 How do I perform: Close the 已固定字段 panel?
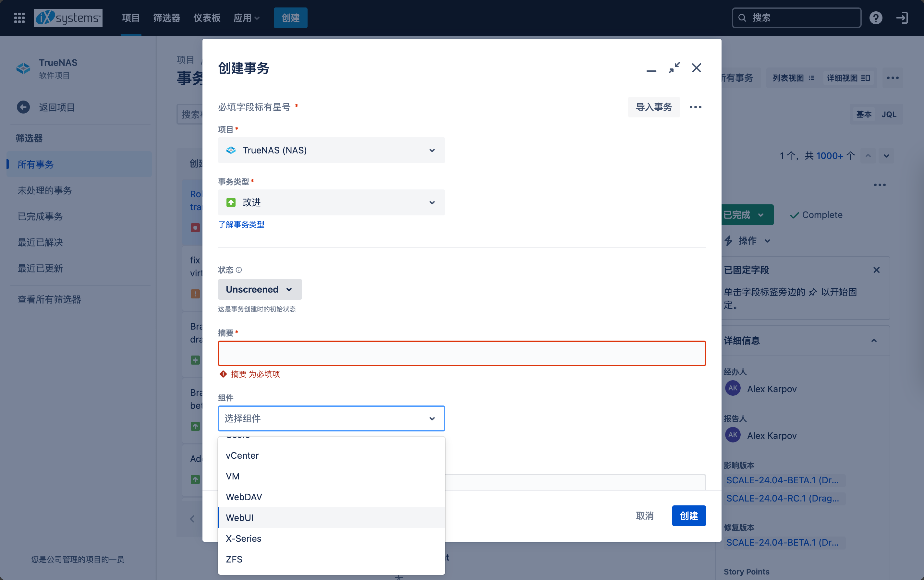[x=876, y=270]
